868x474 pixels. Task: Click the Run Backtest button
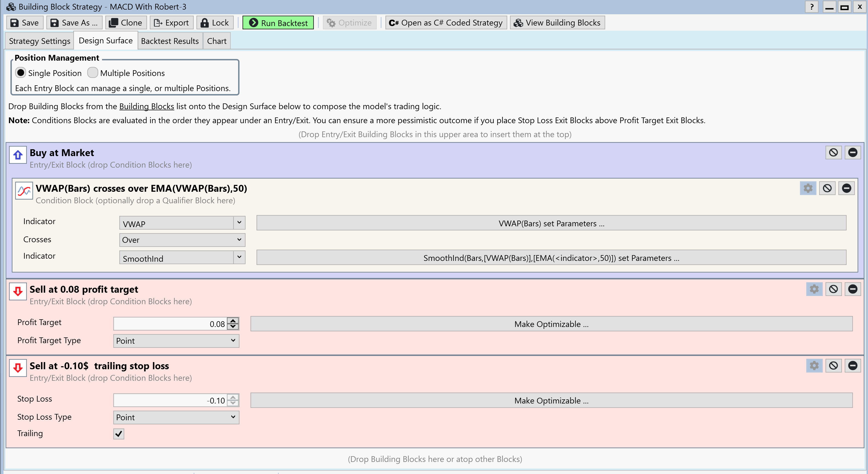[x=278, y=23]
